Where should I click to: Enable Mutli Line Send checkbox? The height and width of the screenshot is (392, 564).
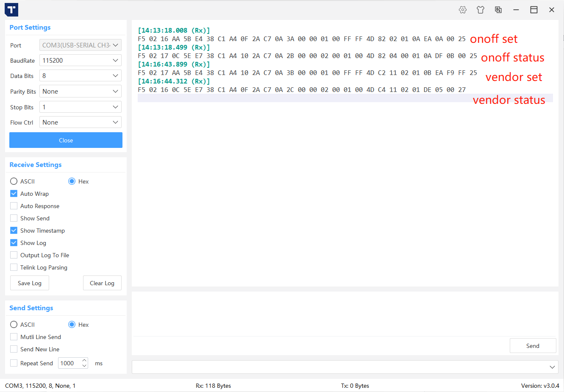click(x=14, y=337)
